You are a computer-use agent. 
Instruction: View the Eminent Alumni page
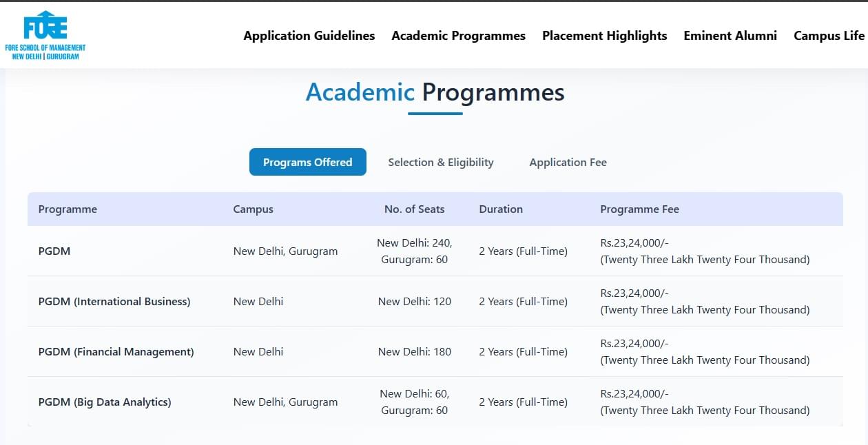pos(730,35)
